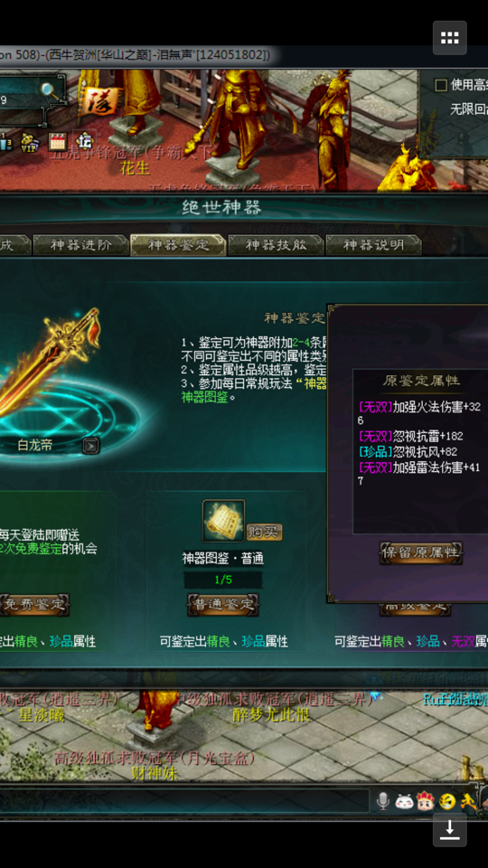
Task: Click the 保留原属性 button
Action: [421, 552]
